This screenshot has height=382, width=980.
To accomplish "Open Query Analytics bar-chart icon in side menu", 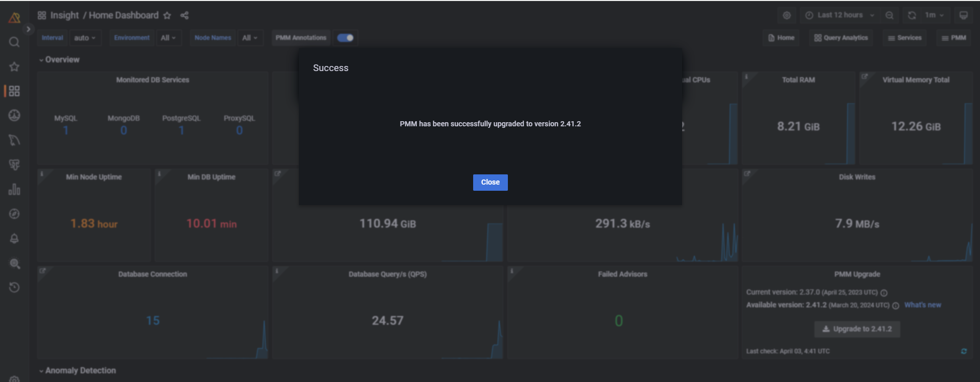I will (14, 189).
